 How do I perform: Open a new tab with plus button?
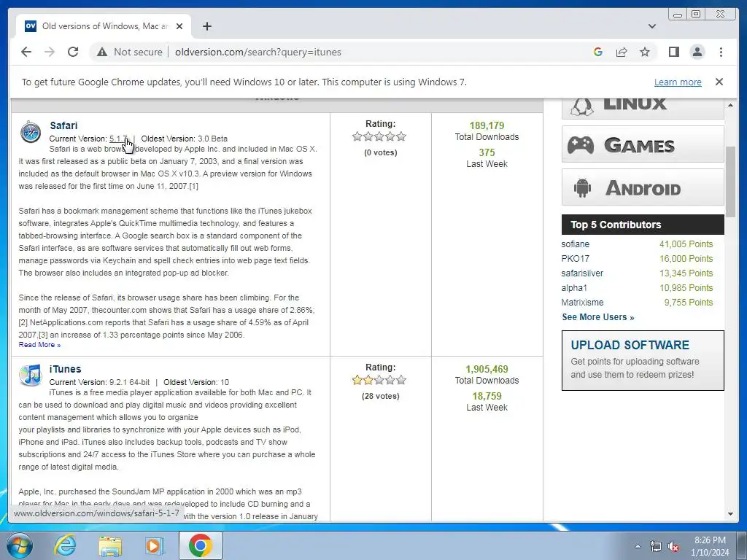pos(206,26)
